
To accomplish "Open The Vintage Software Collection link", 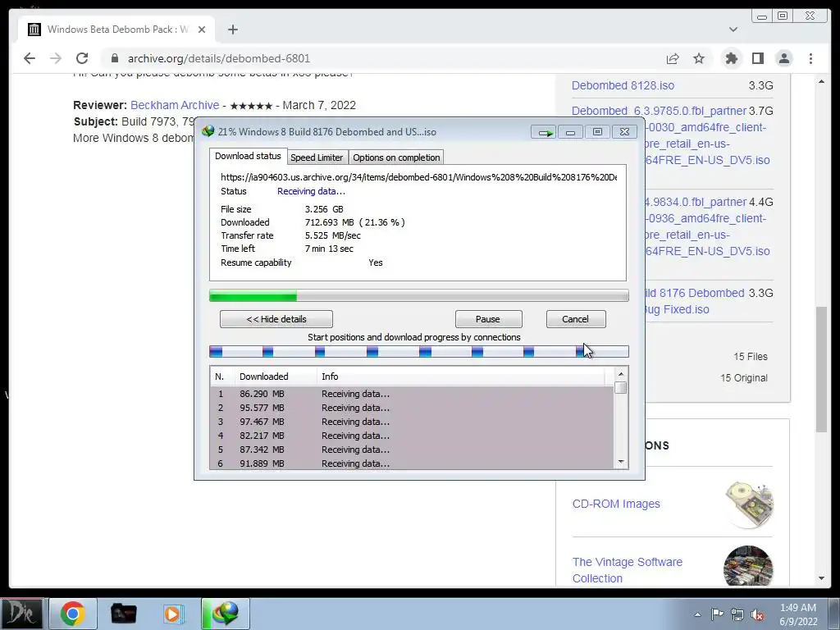I will [x=628, y=570].
